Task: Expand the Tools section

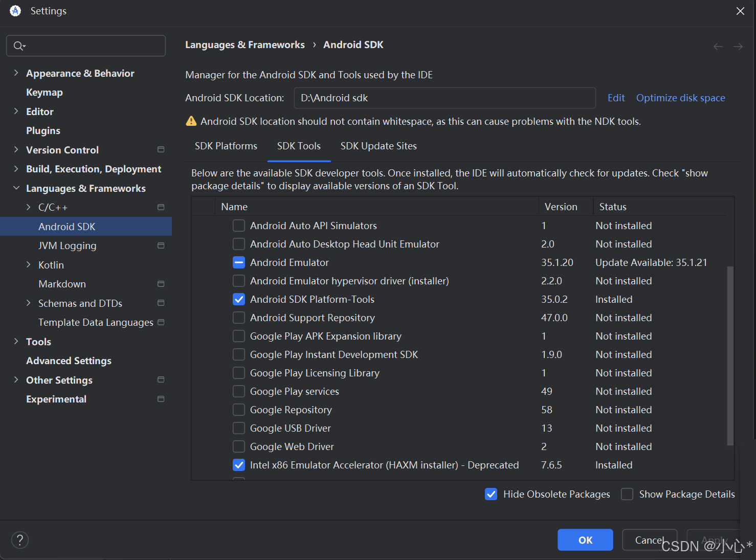Action: coord(16,341)
